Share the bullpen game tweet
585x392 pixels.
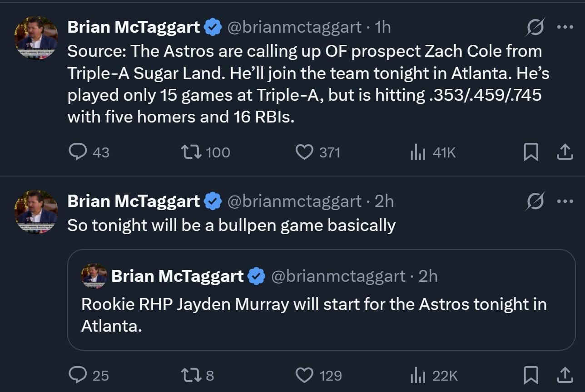pyautogui.click(x=565, y=375)
